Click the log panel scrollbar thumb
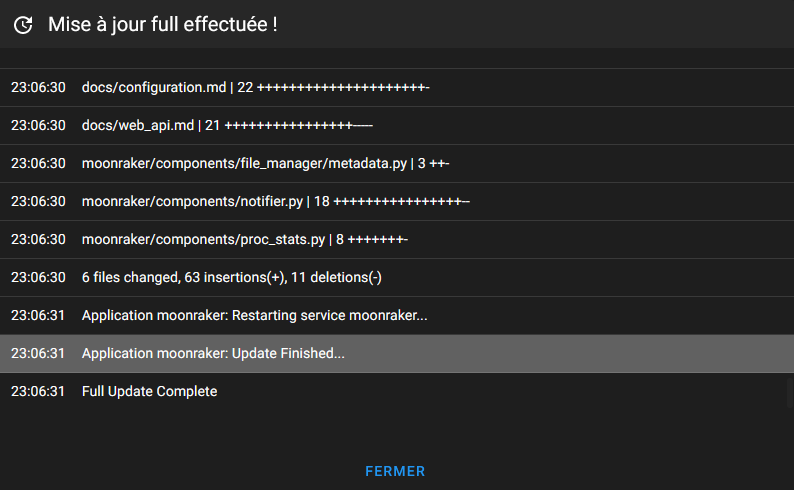Viewport: 794px width, 490px height. pyautogui.click(x=790, y=392)
